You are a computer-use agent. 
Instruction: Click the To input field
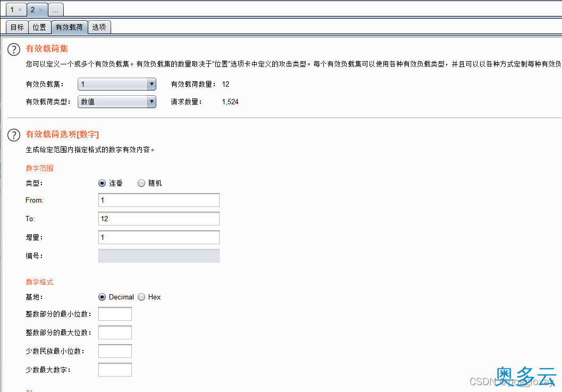coord(159,219)
